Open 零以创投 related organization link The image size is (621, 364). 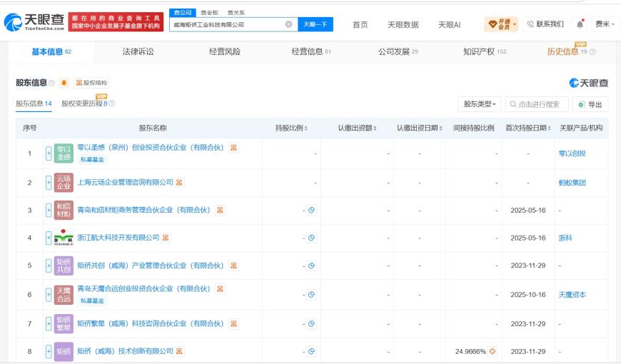pyautogui.click(x=572, y=153)
